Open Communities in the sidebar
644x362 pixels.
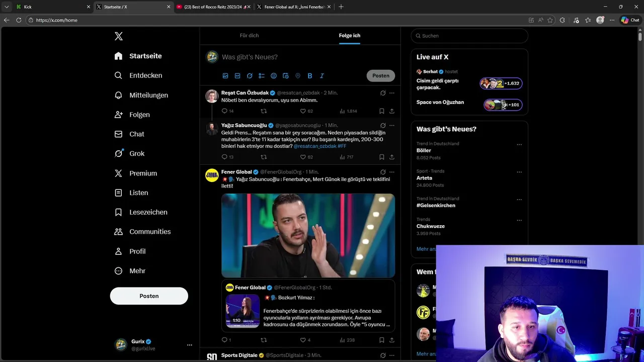pyautogui.click(x=142, y=232)
